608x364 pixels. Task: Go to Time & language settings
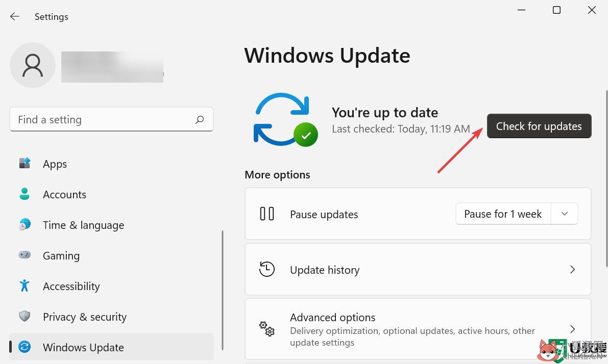(111, 225)
